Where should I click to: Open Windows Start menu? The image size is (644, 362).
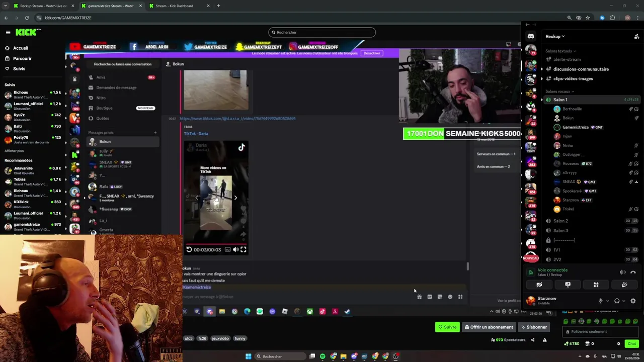coord(248,356)
